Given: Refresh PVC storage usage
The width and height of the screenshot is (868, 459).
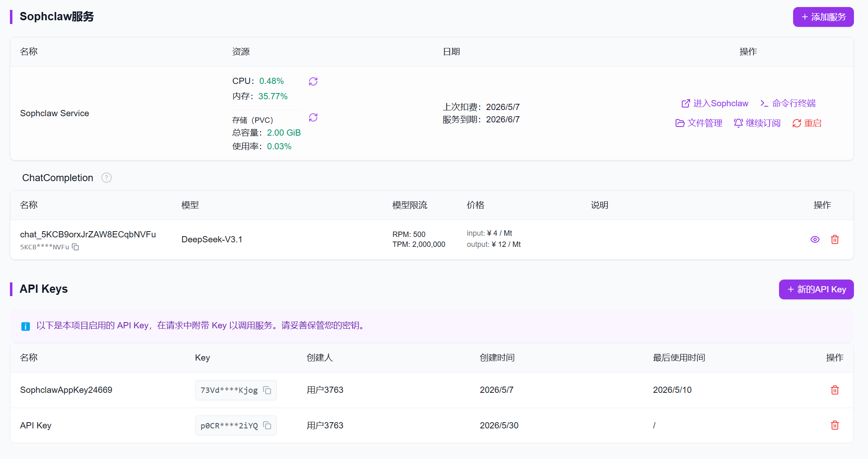Looking at the screenshot, I should [x=313, y=117].
